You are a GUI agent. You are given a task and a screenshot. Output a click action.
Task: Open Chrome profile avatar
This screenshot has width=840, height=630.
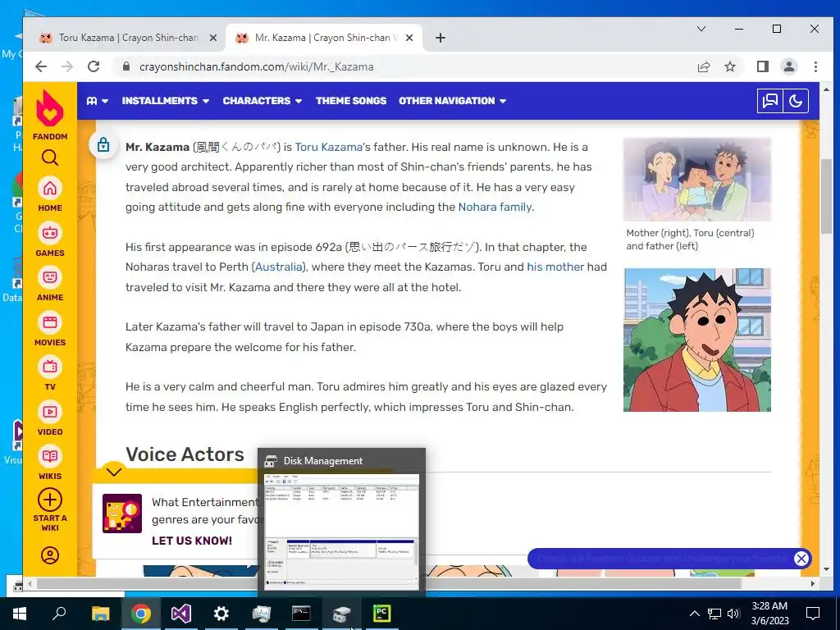click(788, 66)
